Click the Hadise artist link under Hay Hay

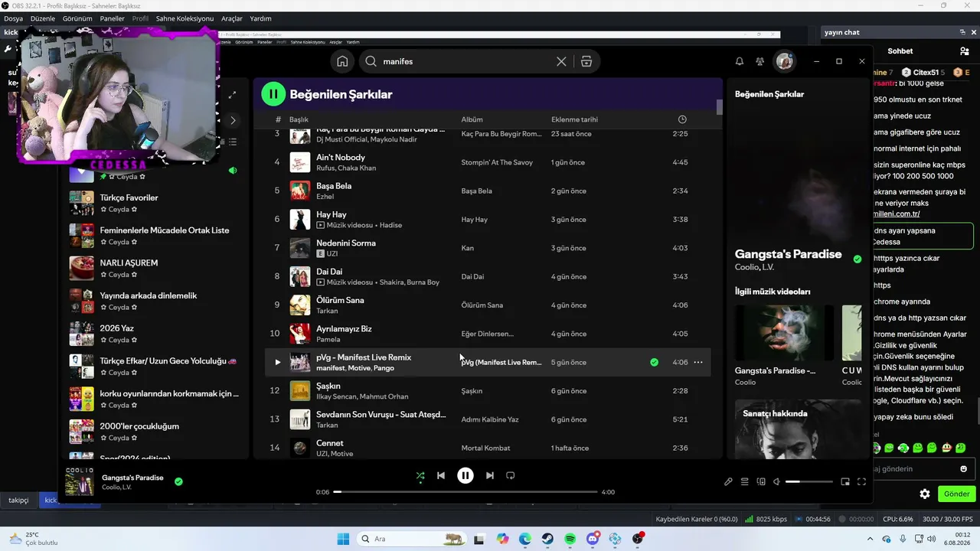(390, 225)
